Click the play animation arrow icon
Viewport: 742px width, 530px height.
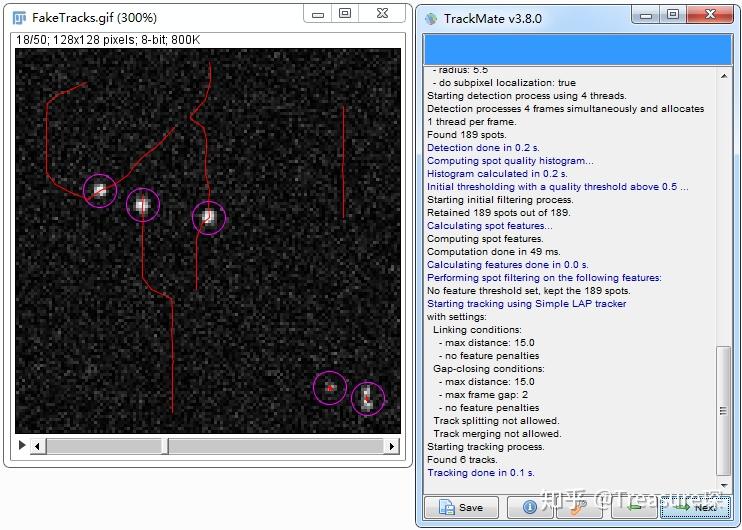[x=23, y=445]
